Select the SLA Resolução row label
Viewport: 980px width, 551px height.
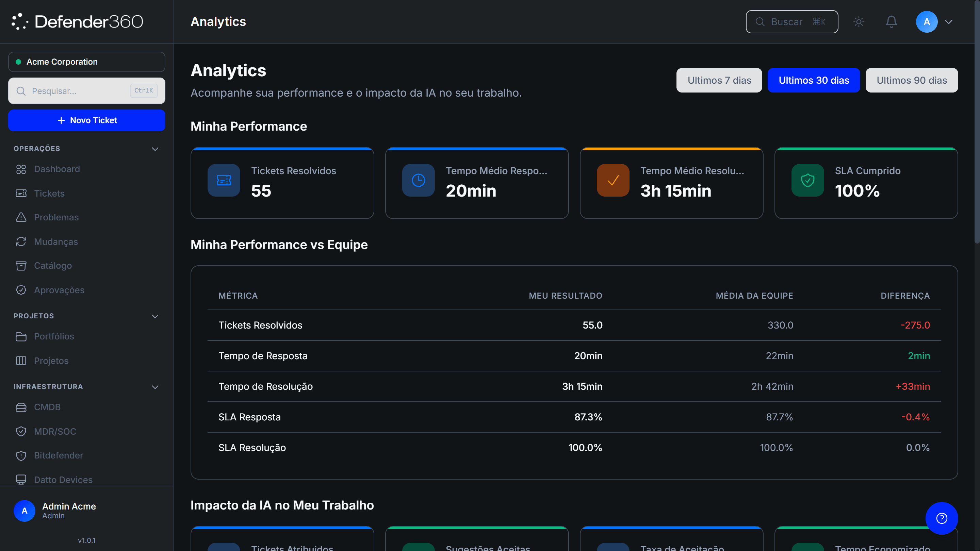pos(252,448)
